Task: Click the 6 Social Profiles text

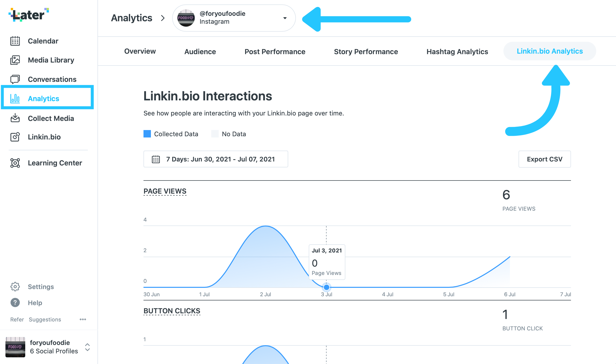Action: [54, 351]
